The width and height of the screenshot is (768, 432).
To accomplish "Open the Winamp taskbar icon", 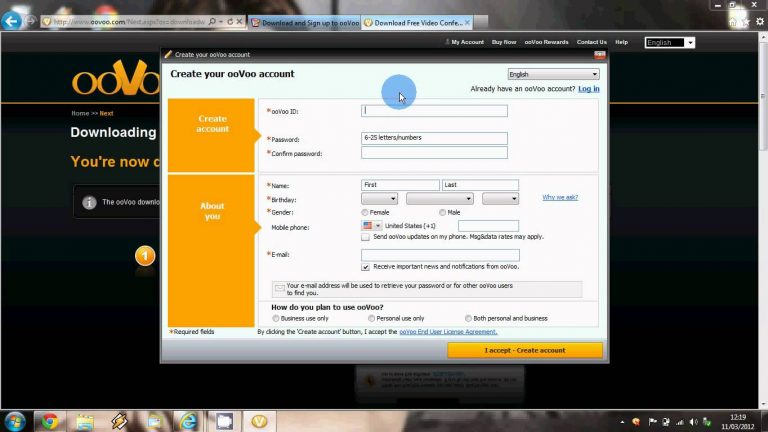I will click(119, 421).
